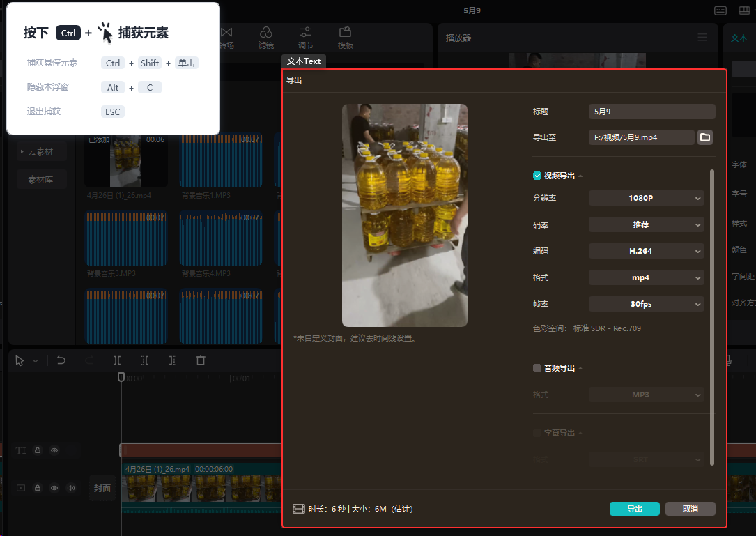Open the 30fps frame rate dropdown

(646, 304)
